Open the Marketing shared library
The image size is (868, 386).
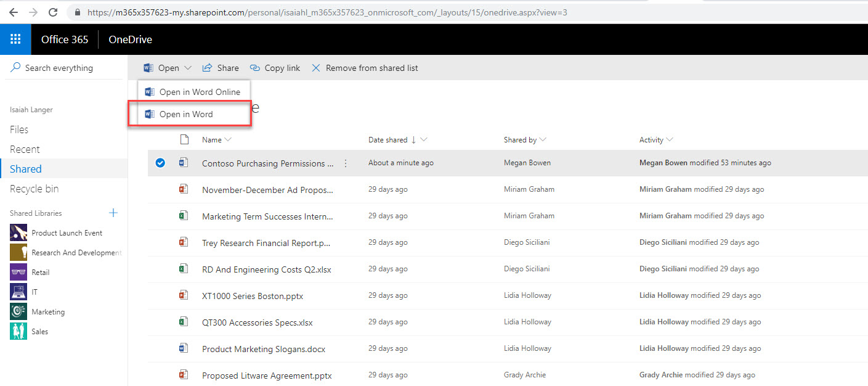point(48,312)
